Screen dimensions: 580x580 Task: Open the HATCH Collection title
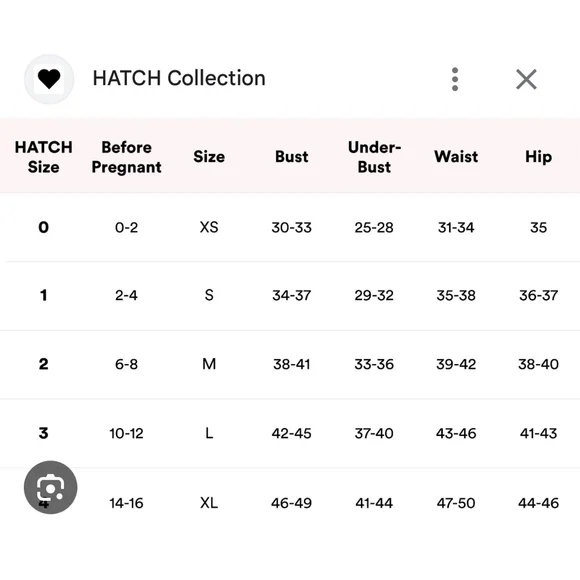(x=179, y=78)
